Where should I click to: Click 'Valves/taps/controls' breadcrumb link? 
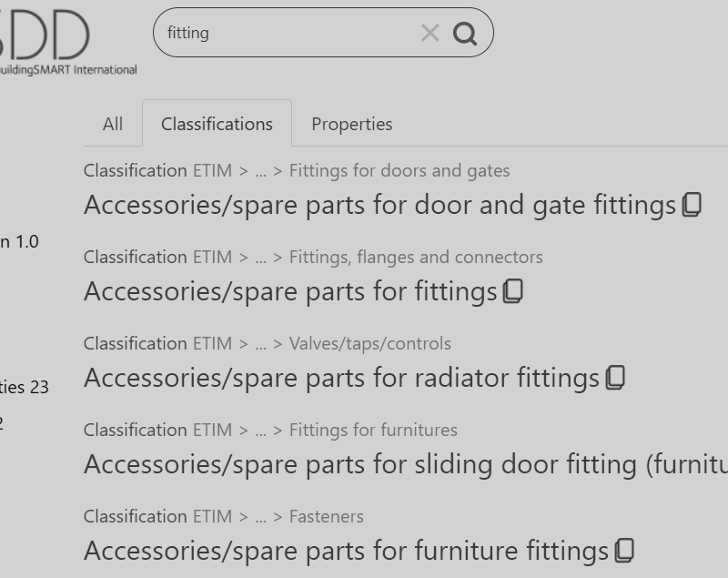(x=369, y=344)
